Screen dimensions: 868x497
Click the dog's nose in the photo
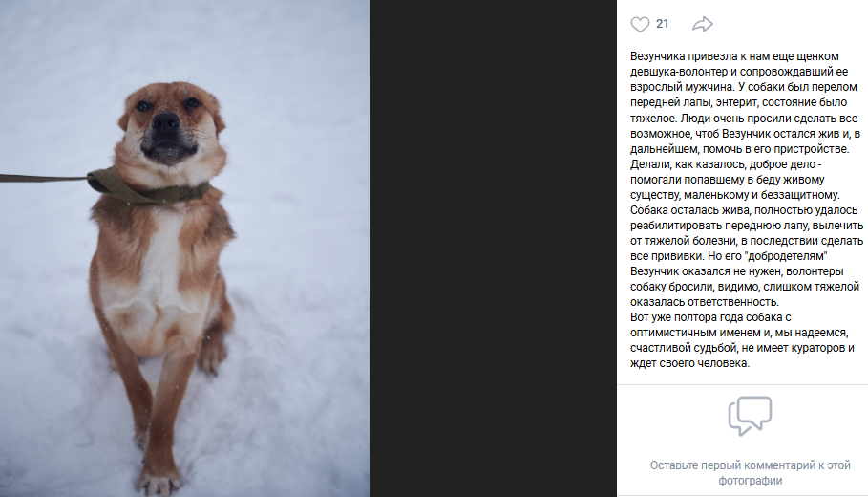(x=165, y=122)
